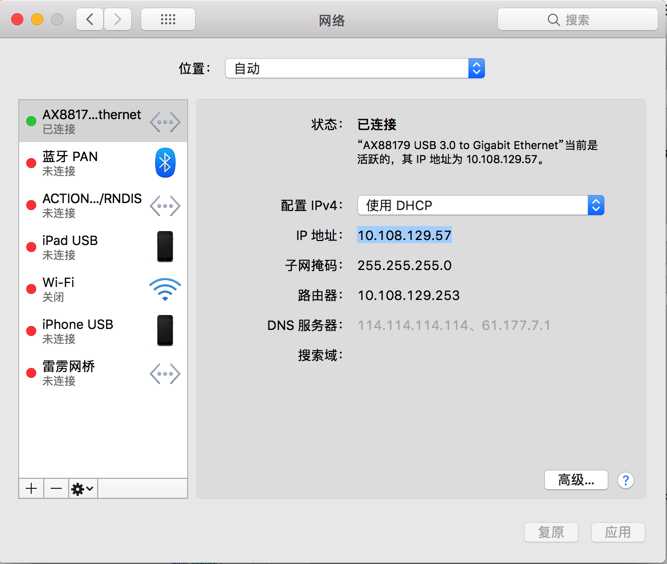The height and width of the screenshot is (564, 667).
Task: Click the red status dot of Wi-Fi
Action: [x=31, y=289]
